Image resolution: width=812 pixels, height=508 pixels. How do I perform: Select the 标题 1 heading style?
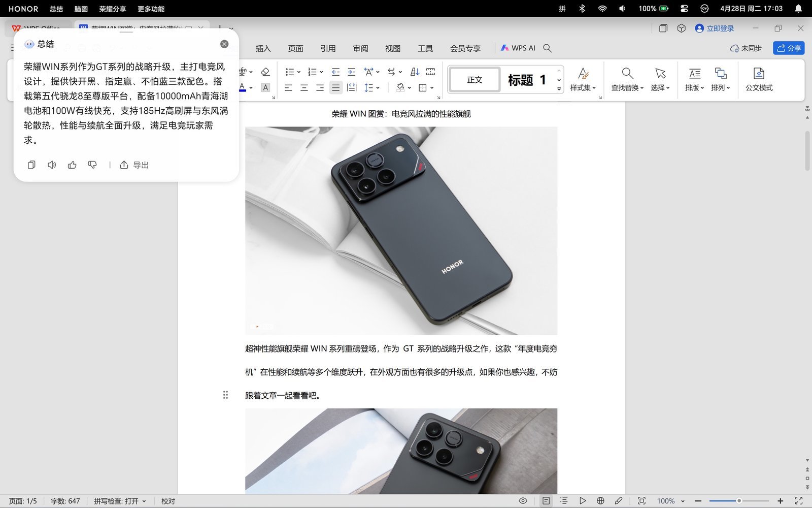pyautogui.click(x=527, y=80)
